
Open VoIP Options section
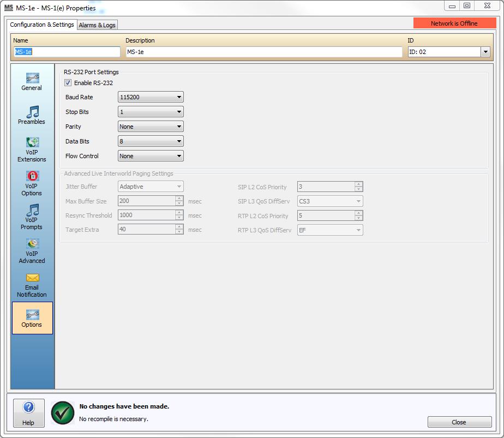32,183
